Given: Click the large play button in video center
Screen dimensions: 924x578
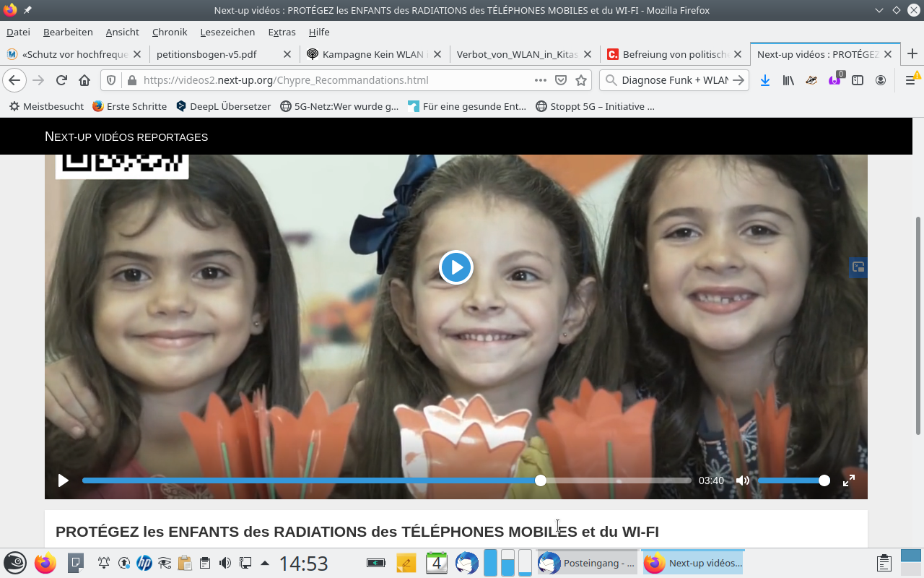Looking at the screenshot, I should pos(456,267).
